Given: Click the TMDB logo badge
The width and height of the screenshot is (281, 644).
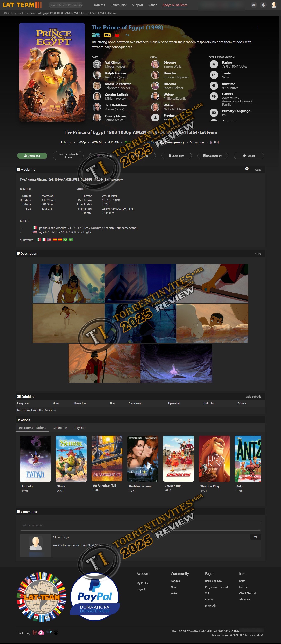Looking at the screenshot, I should point(95,35).
